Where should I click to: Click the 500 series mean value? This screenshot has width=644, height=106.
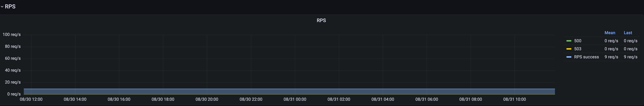pos(611,41)
